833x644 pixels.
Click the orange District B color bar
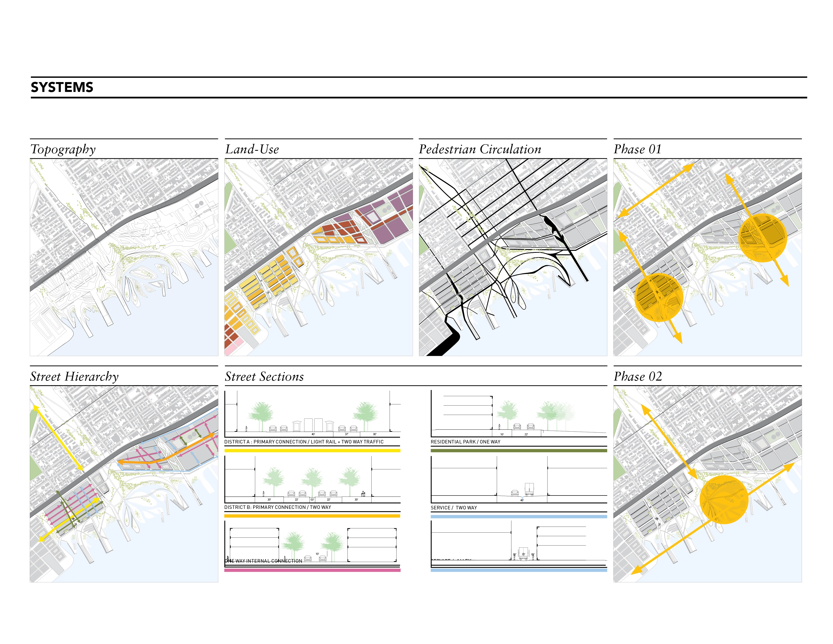pos(313,516)
